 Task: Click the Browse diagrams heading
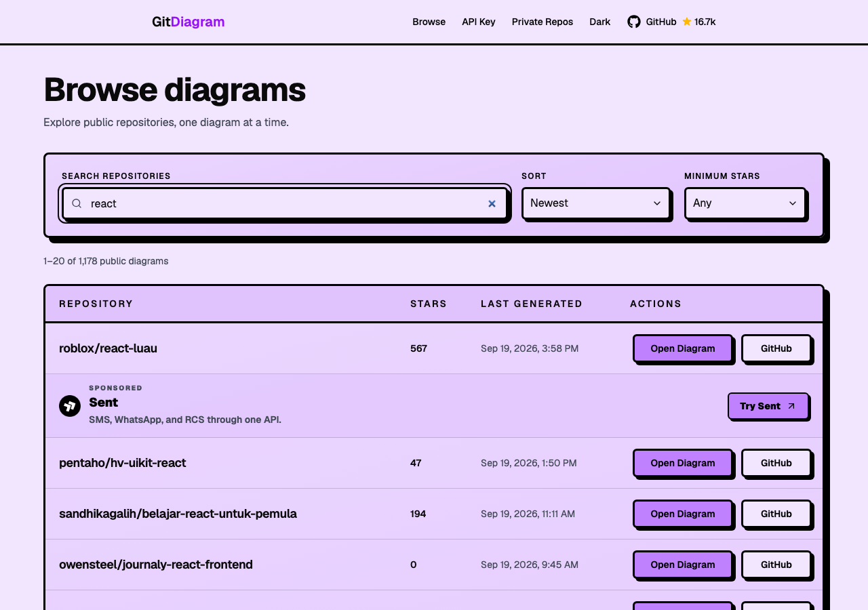[x=174, y=89]
